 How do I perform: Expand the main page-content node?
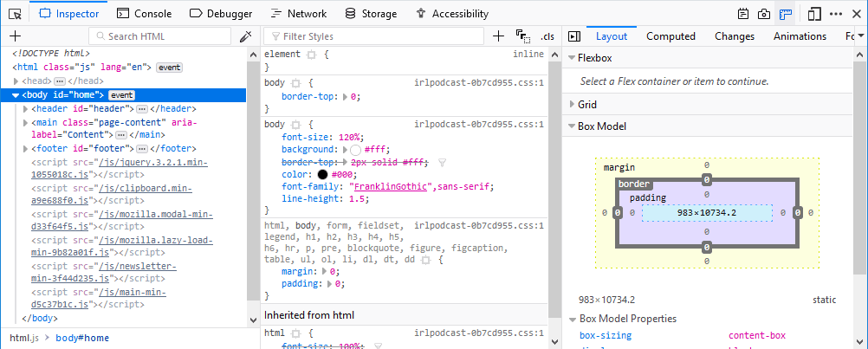coord(25,122)
